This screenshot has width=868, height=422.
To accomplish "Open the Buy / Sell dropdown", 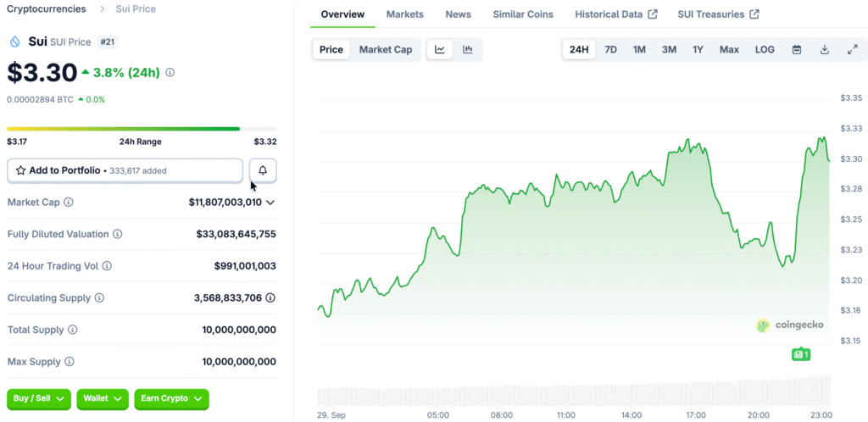I will click(x=39, y=398).
